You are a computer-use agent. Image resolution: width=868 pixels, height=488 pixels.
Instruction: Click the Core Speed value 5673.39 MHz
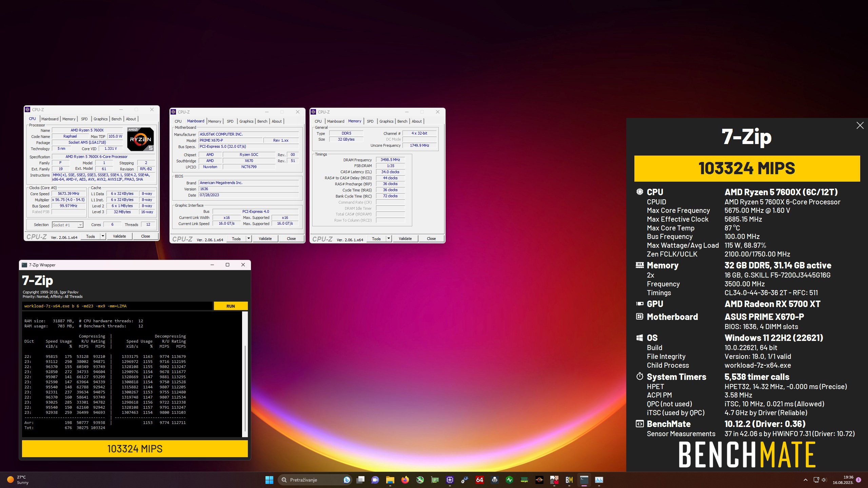pyautogui.click(x=68, y=194)
